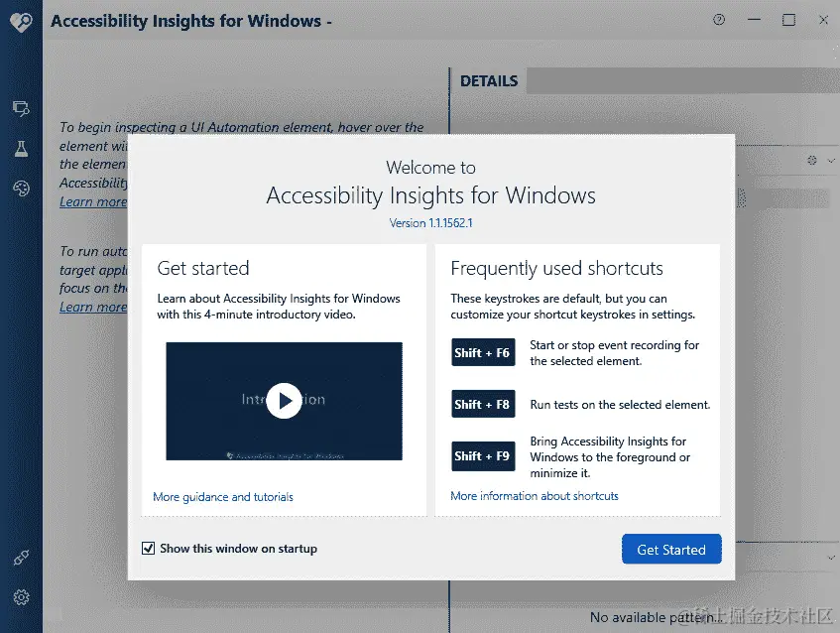Open More information about shortcuts
The width and height of the screenshot is (840, 633).
(x=535, y=495)
